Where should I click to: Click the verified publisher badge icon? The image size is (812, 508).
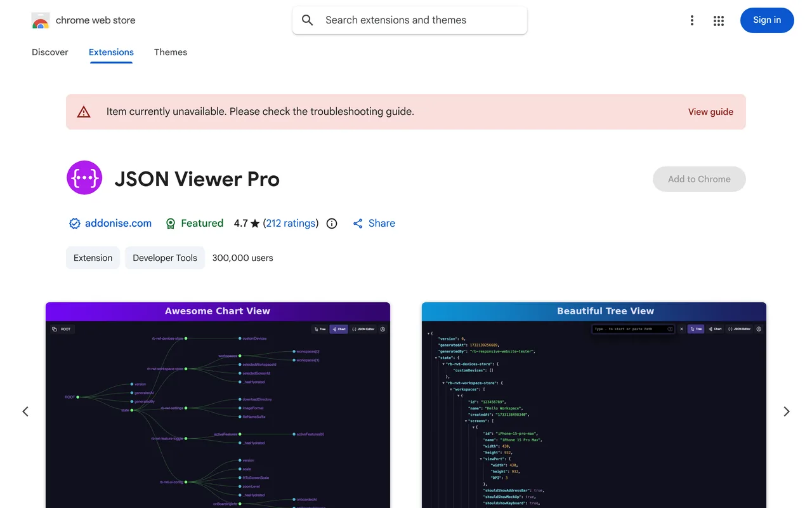coord(75,224)
